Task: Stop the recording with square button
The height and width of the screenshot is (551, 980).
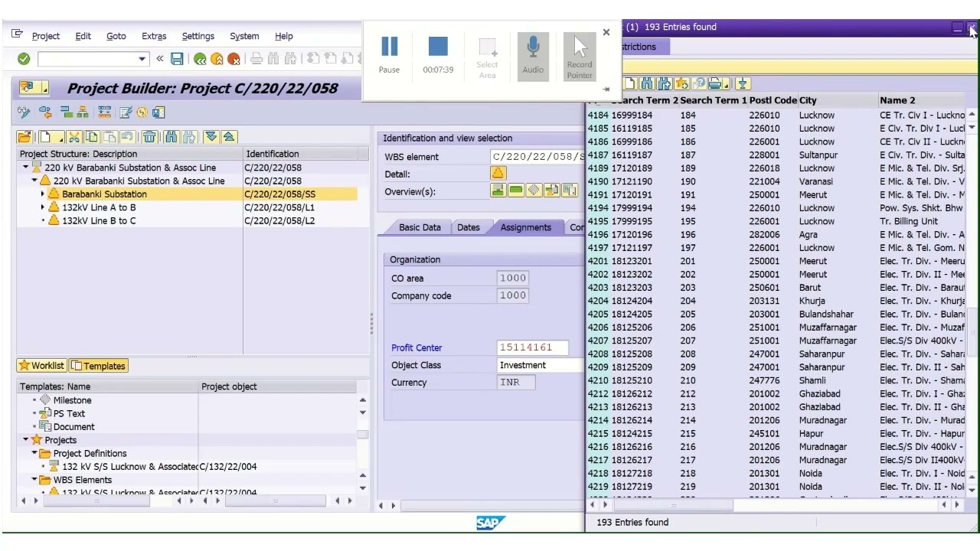Action: 438,47
